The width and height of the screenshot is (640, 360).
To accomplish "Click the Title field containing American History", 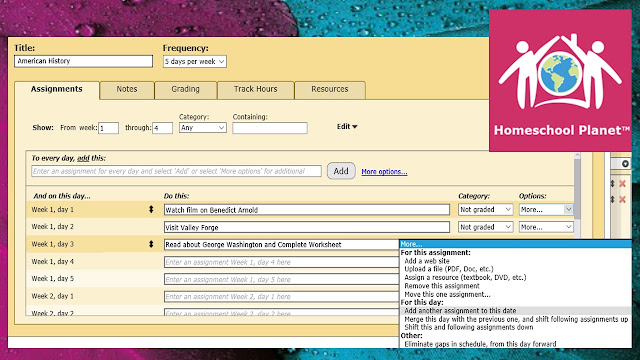I will pyautogui.click(x=83, y=61).
